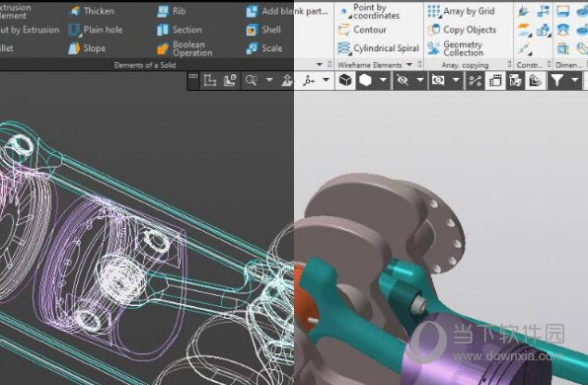This screenshot has width=588, height=385.
Task: Select the Thicken tool
Action: coord(91,11)
